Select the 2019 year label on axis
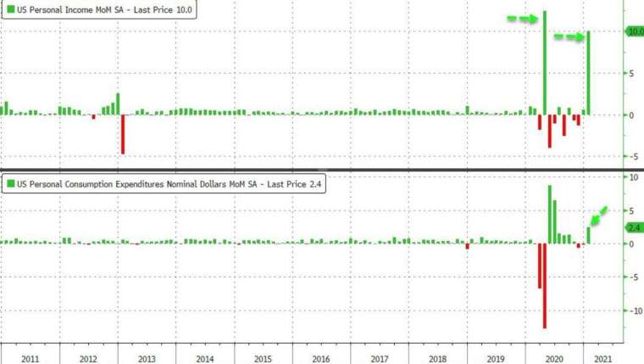The image size is (644, 364). click(x=496, y=359)
